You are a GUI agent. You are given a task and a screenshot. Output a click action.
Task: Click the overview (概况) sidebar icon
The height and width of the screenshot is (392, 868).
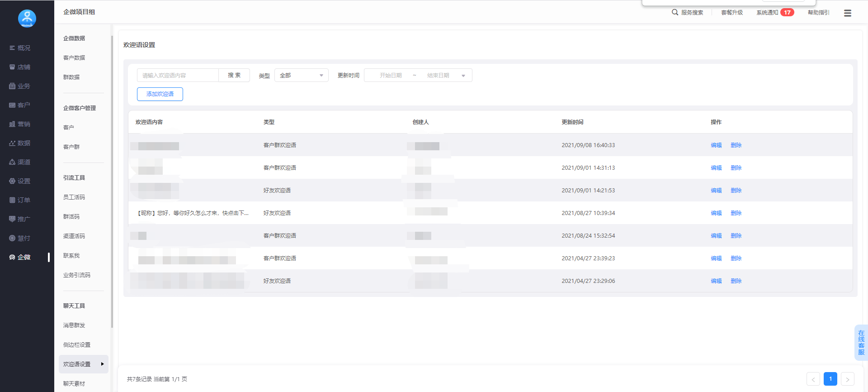[12, 48]
